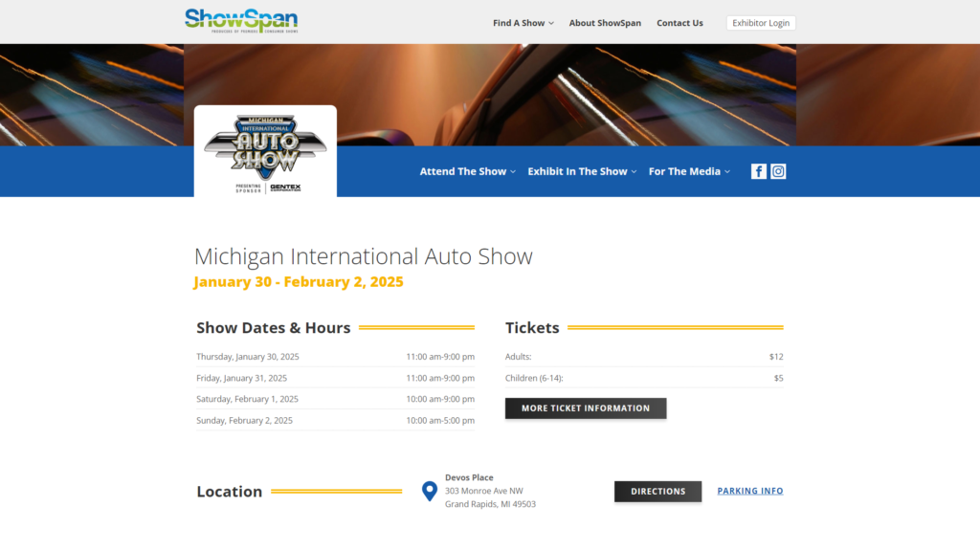Click the 10:00 am-5:00 pm hours text
The height and width of the screenshot is (551, 980).
(440, 421)
